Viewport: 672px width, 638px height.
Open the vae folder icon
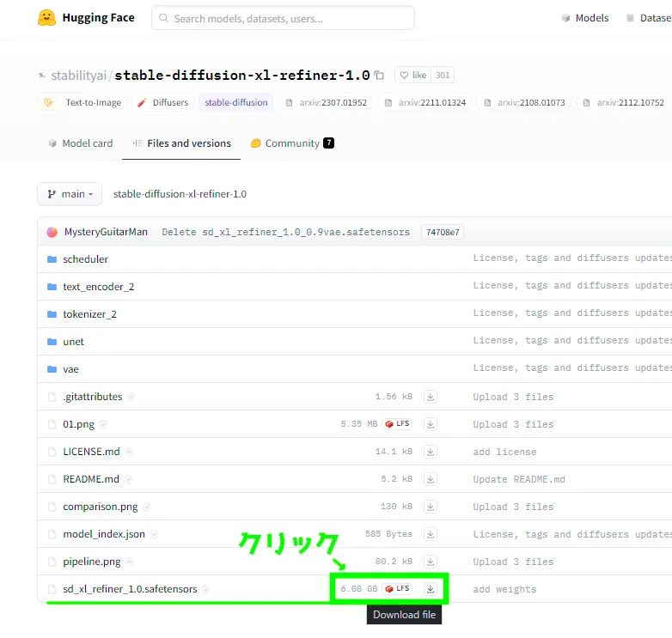52,369
